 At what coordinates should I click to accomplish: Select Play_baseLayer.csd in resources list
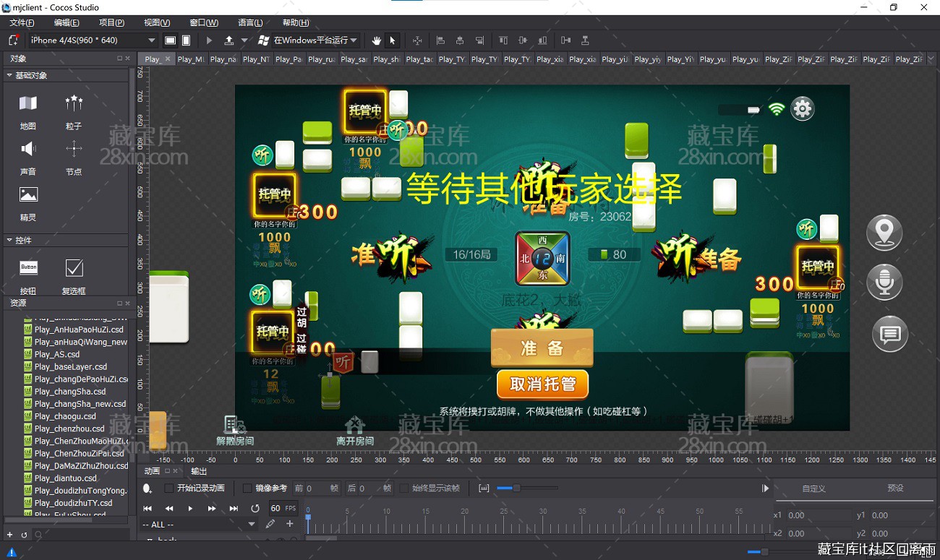pyautogui.click(x=71, y=367)
